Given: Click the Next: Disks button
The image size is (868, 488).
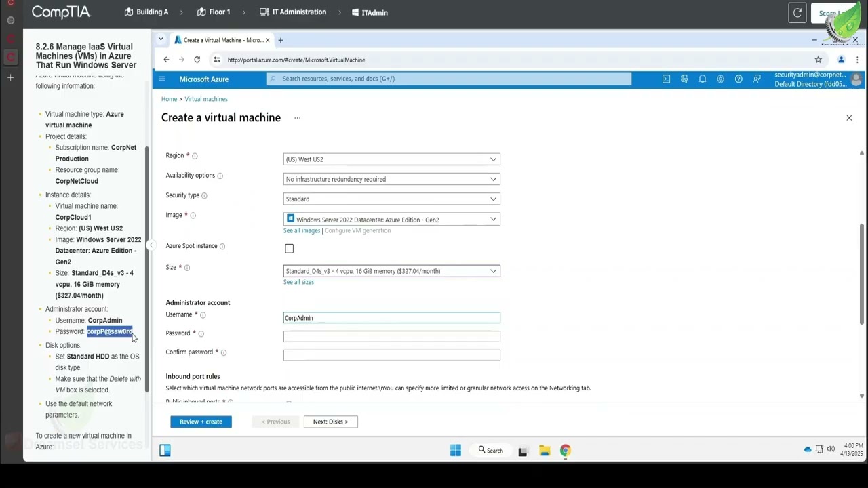Looking at the screenshot, I should point(330,422).
